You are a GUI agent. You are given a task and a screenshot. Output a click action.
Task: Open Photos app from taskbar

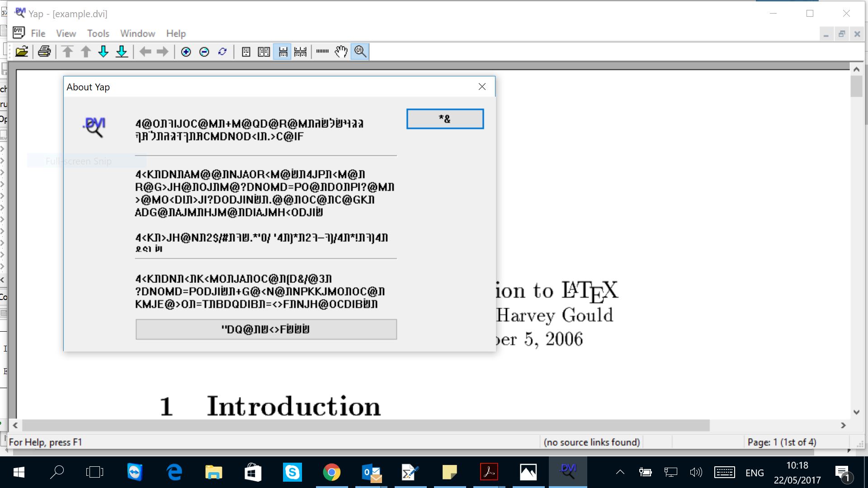click(528, 473)
